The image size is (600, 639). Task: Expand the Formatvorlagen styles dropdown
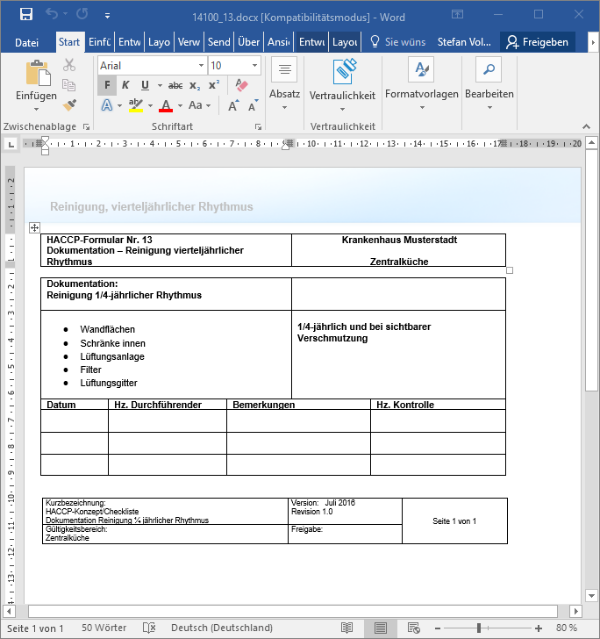coord(421,80)
